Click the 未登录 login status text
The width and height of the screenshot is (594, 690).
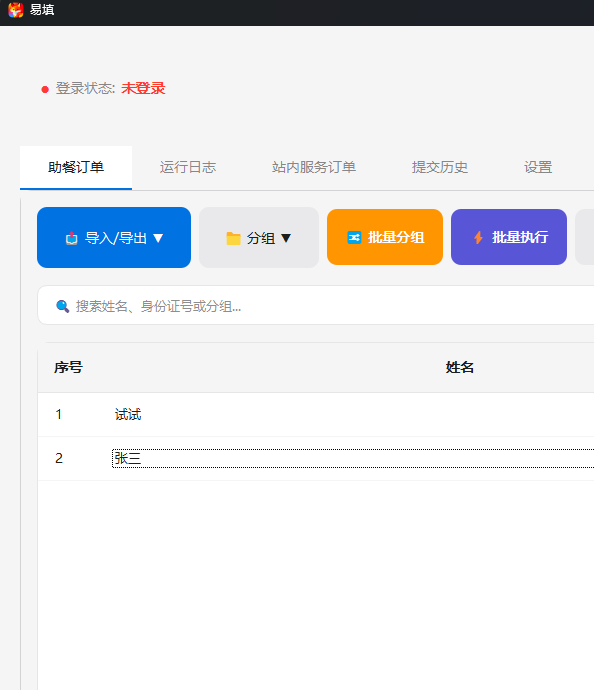[143, 88]
